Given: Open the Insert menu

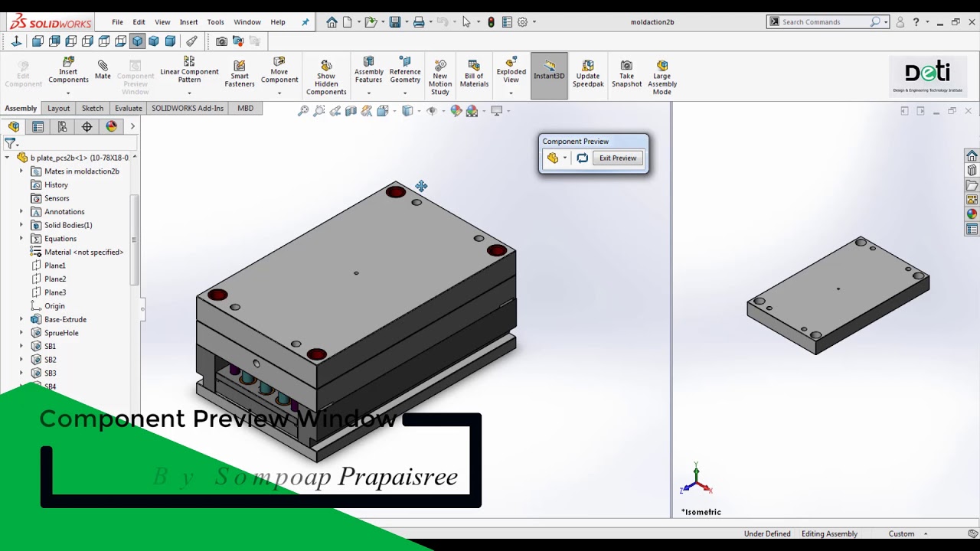Looking at the screenshot, I should click(188, 22).
